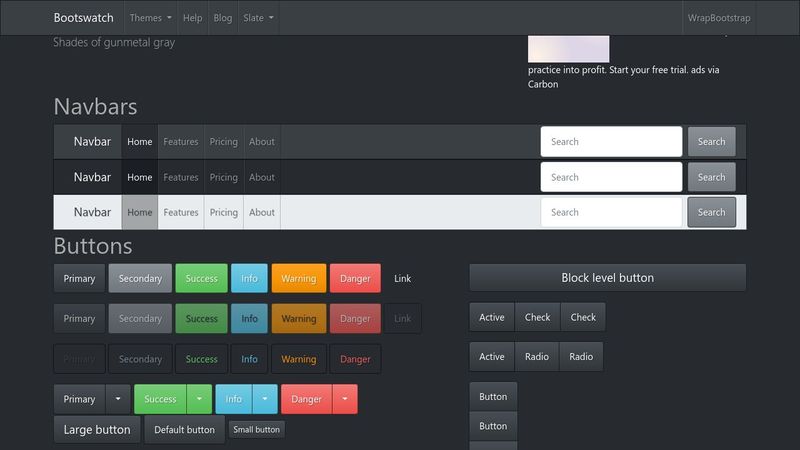Select Features in the dark navbar
800x450 pixels.
point(181,177)
